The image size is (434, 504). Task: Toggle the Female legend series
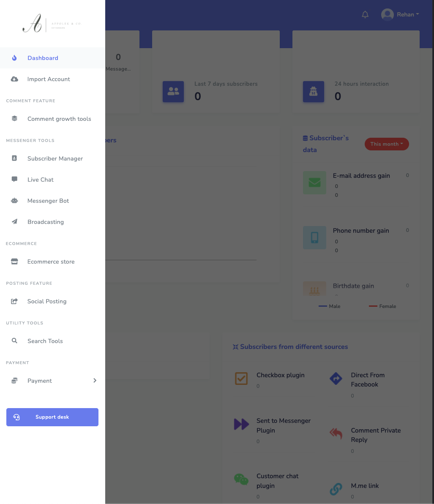[382, 306]
